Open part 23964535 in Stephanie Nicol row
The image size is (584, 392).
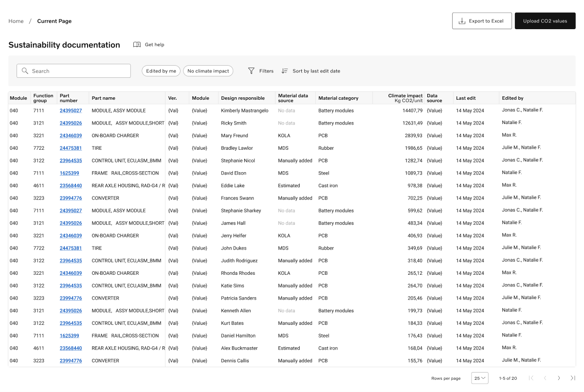[71, 160]
